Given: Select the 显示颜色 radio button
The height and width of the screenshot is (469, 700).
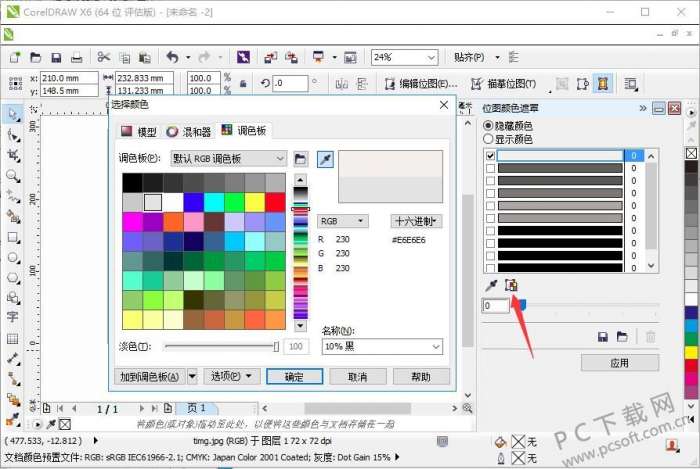Looking at the screenshot, I should pyautogui.click(x=488, y=139).
